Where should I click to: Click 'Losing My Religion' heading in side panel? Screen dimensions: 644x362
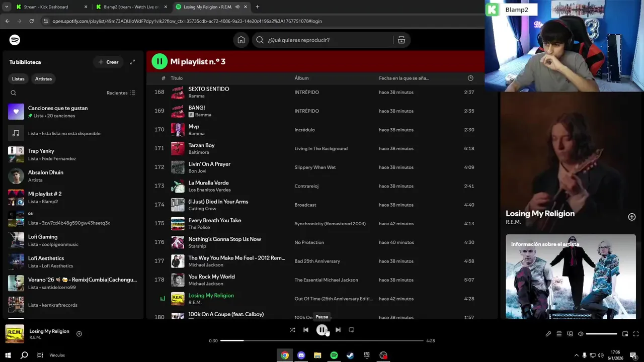[x=540, y=214]
